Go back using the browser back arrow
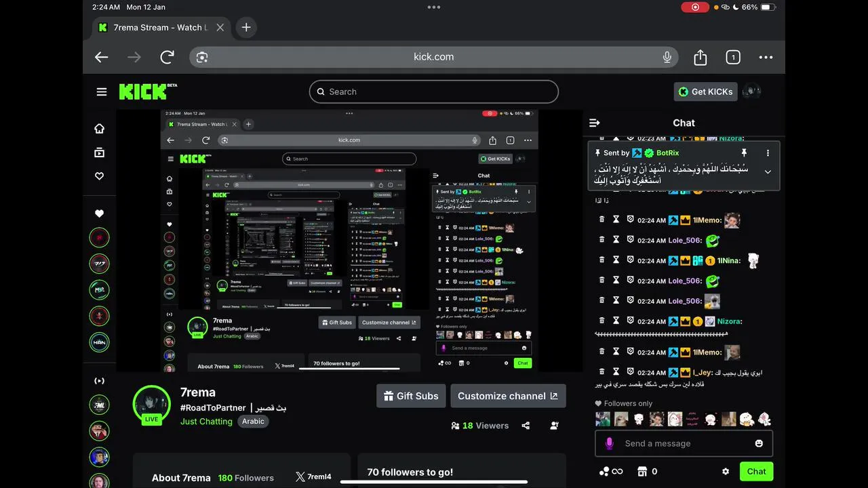 pyautogui.click(x=102, y=58)
